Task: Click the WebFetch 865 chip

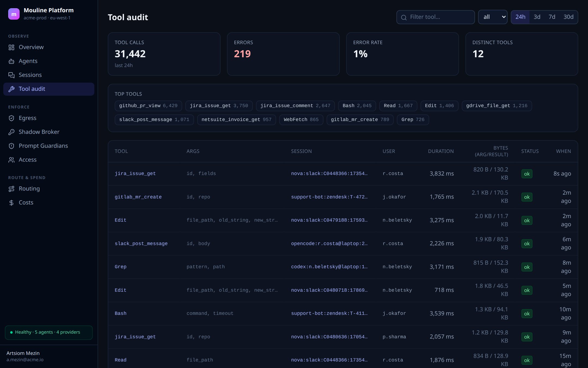Action: coord(301,120)
